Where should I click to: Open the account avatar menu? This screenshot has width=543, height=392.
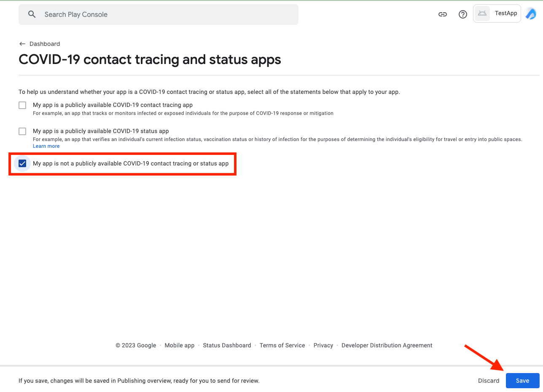(530, 14)
